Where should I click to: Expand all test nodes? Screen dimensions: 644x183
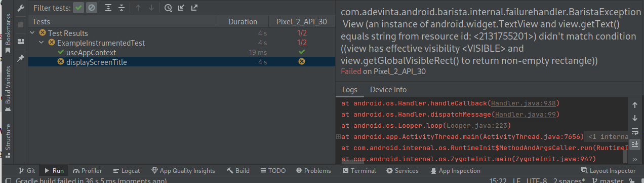[109, 8]
